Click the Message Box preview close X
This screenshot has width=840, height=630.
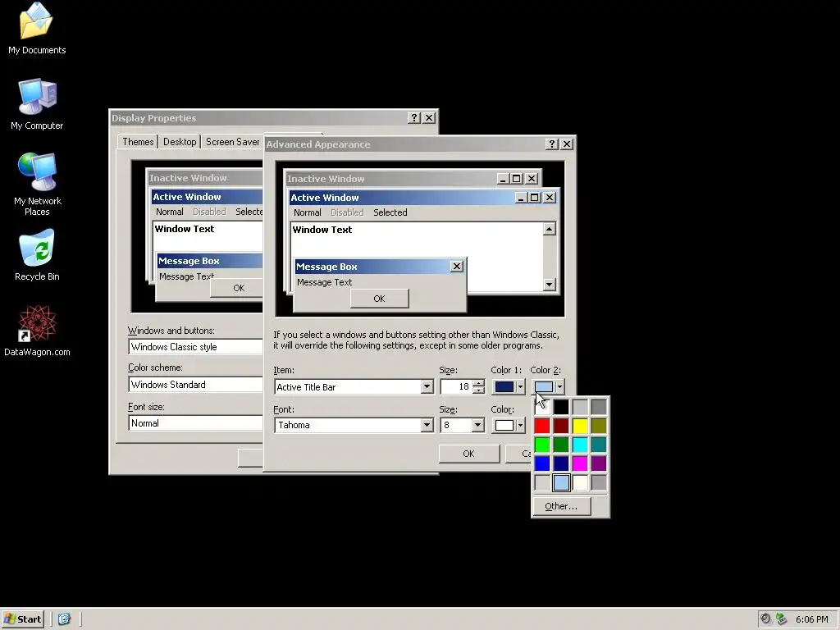pyautogui.click(x=456, y=267)
